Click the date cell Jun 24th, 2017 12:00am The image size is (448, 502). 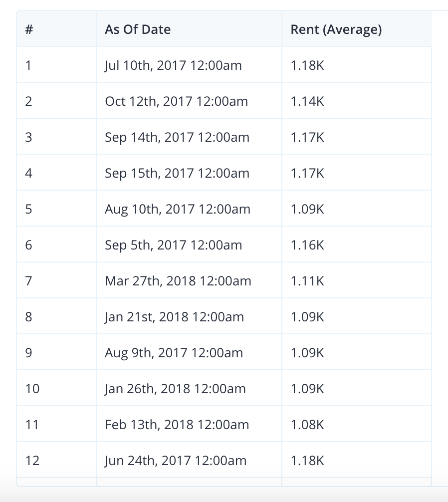pyautogui.click(x=175, y=460)
